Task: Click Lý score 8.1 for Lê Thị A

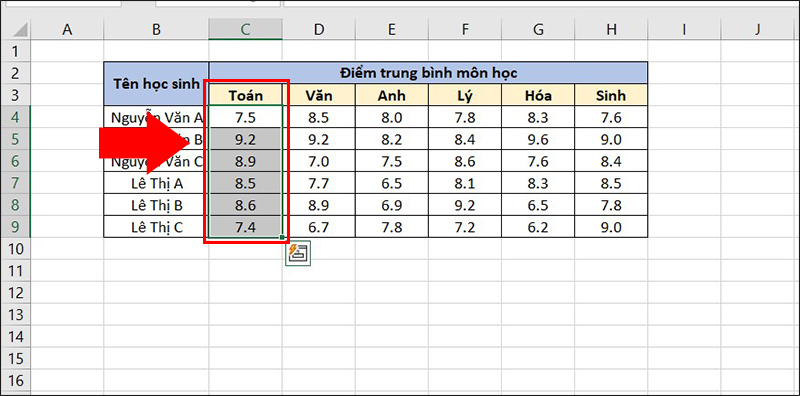Action: pos(465,183)
